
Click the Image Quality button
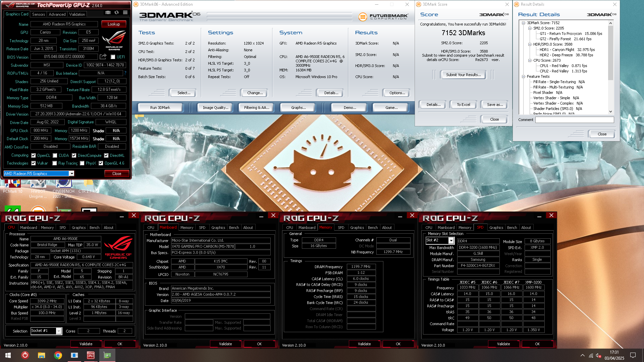click(215, 108)
